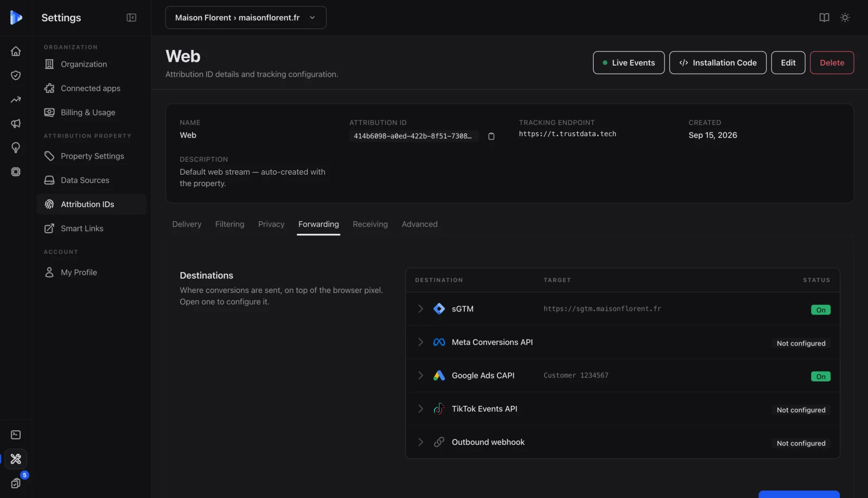Click the Google Ads CAPI logo icon
Viewport: 868px width, 498px height.
[x=439, y=375]
